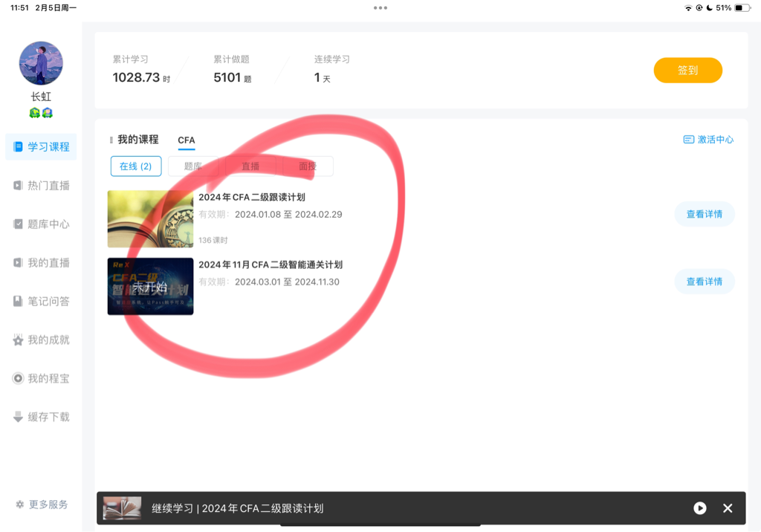Click the 热门直播 video icon

tap(18, 186)
